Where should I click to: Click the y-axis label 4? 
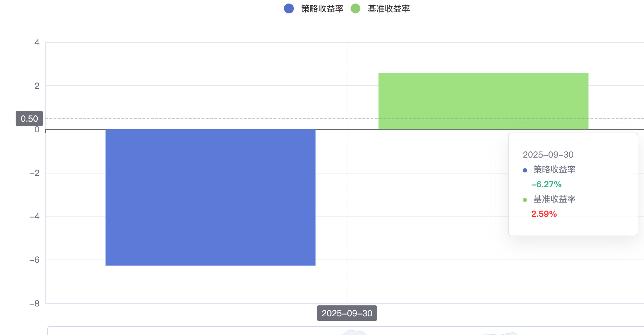point(37,43)
